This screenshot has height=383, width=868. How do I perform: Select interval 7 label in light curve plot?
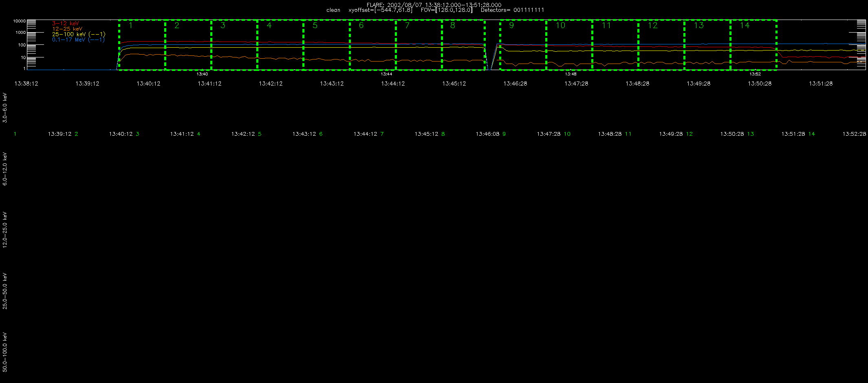tap(407, 25)
